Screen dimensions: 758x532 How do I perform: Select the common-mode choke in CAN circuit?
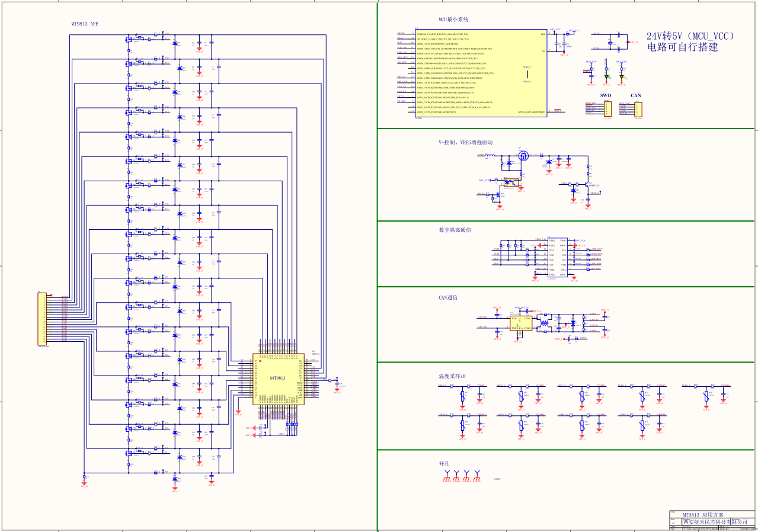tap(544, 324)
